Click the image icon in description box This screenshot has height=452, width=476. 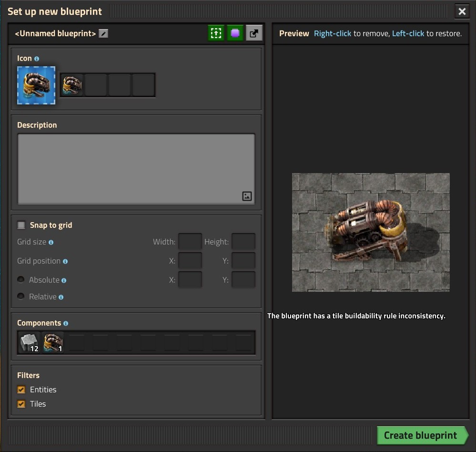[247, 196]
